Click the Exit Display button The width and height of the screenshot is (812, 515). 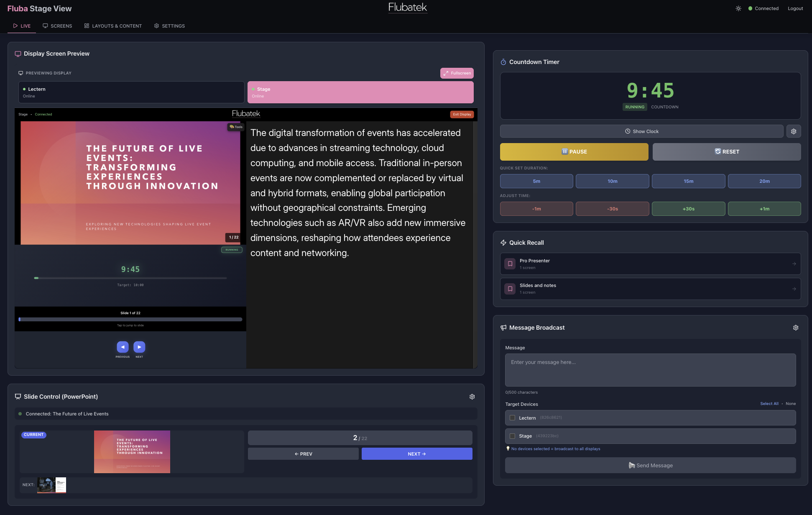pyautogui.click(x=462, y=114)
